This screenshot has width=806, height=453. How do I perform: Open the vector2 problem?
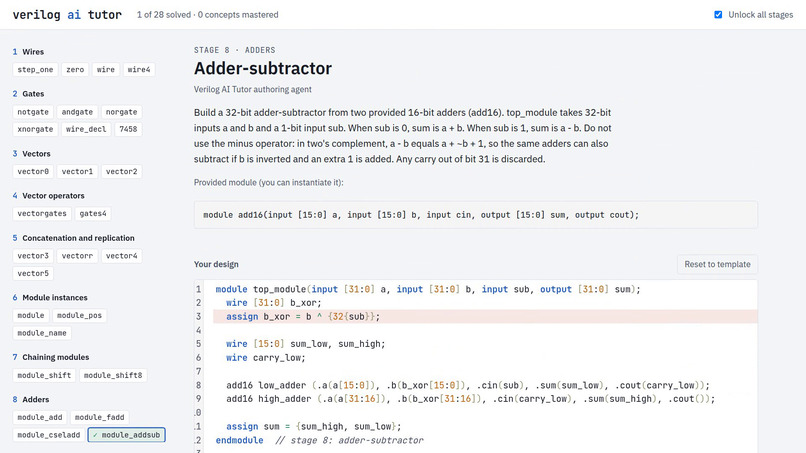click(x=121, y=171)
